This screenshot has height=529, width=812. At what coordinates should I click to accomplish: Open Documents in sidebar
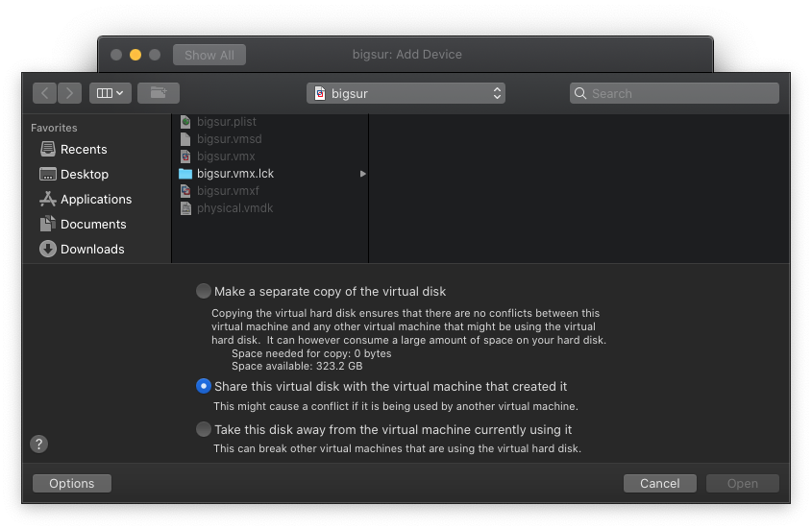92,225
